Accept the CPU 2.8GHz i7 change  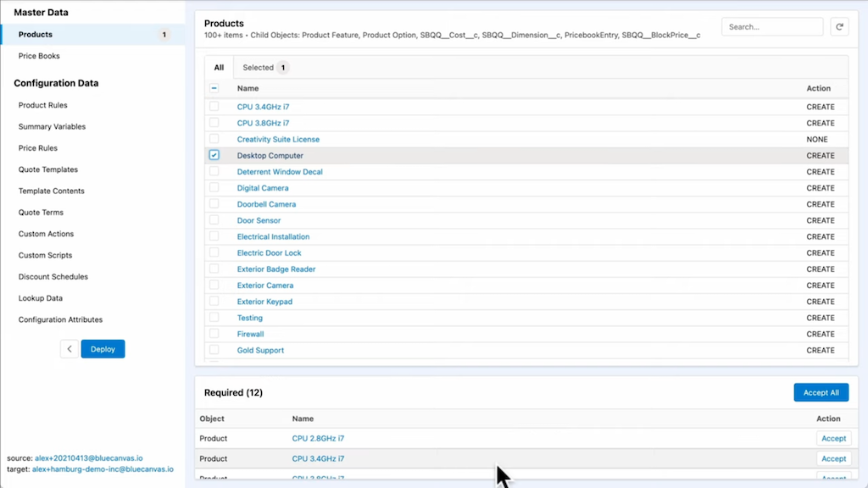(833, 438)
